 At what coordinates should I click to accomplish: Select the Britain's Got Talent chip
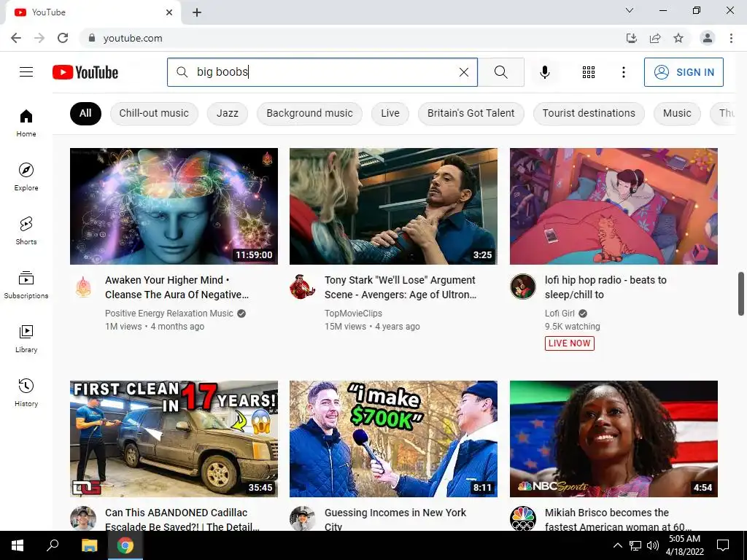point(471,113)
